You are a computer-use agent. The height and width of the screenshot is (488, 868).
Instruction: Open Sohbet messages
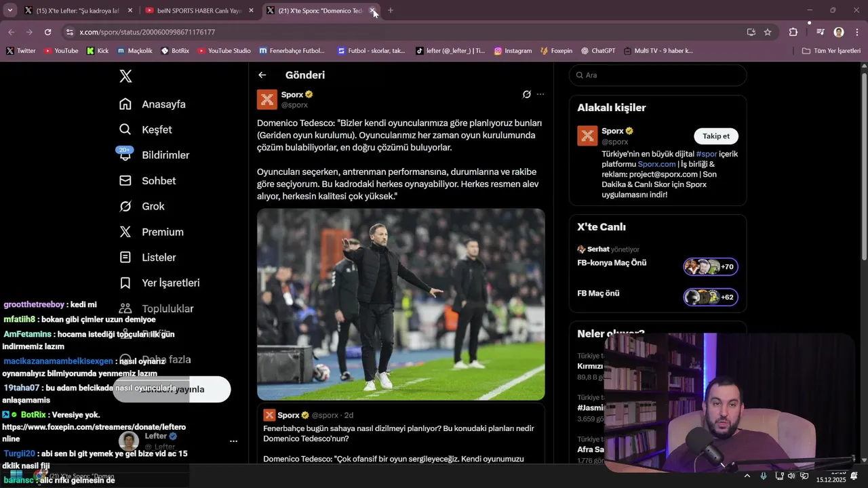click(147, 181)
